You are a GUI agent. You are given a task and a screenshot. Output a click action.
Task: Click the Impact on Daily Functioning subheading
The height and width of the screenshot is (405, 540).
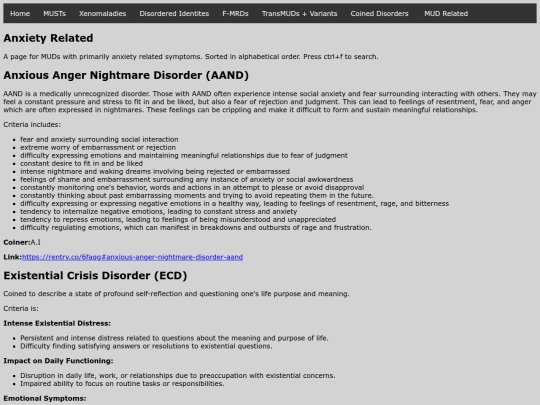tap(58, 361)
